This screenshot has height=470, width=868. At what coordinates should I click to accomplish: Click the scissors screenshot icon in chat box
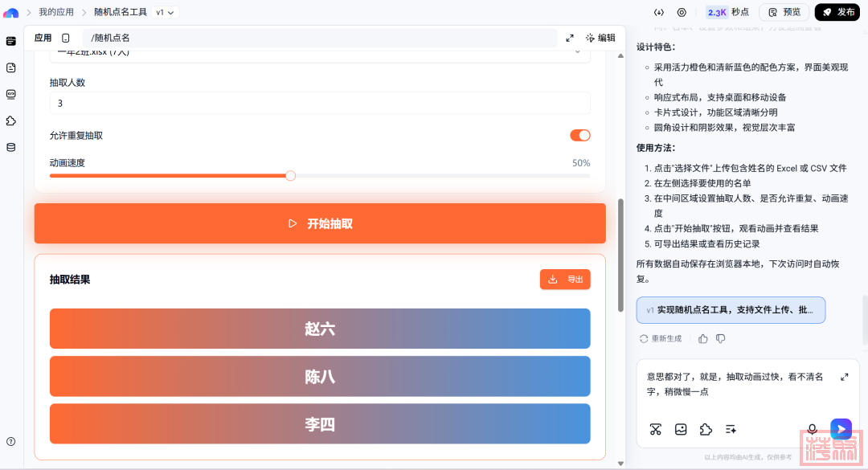(x=656, y=429)
